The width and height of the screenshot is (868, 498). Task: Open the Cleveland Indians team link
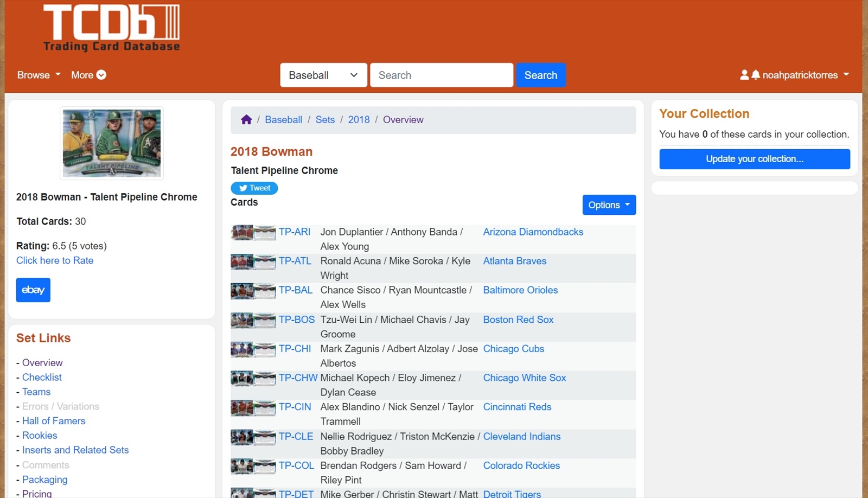(x=522, y=436)
